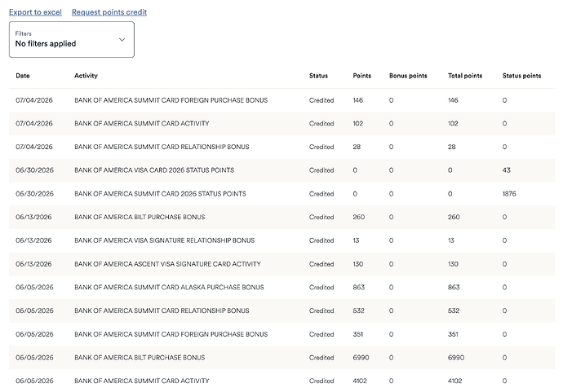Viewport: 563px width, 392px height.
Task: Select the 07/04/2026 Summit Card Relationship Bonus activity
Action: [162, 147]
